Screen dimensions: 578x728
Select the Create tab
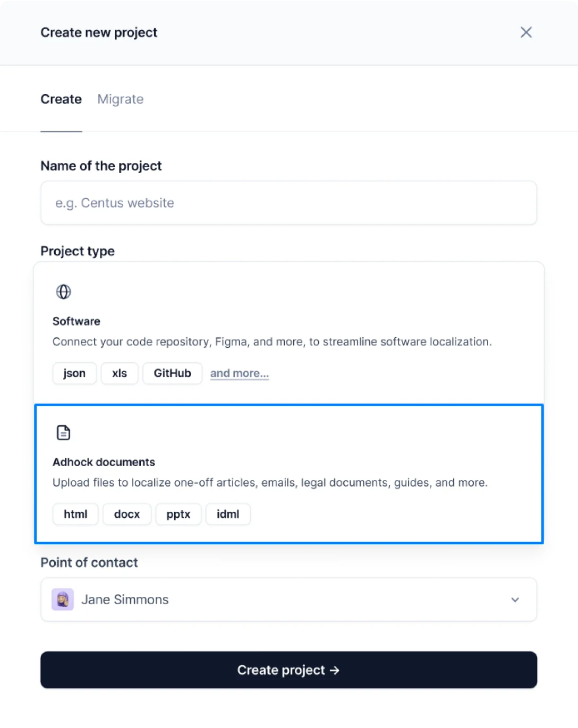[61, 99]
